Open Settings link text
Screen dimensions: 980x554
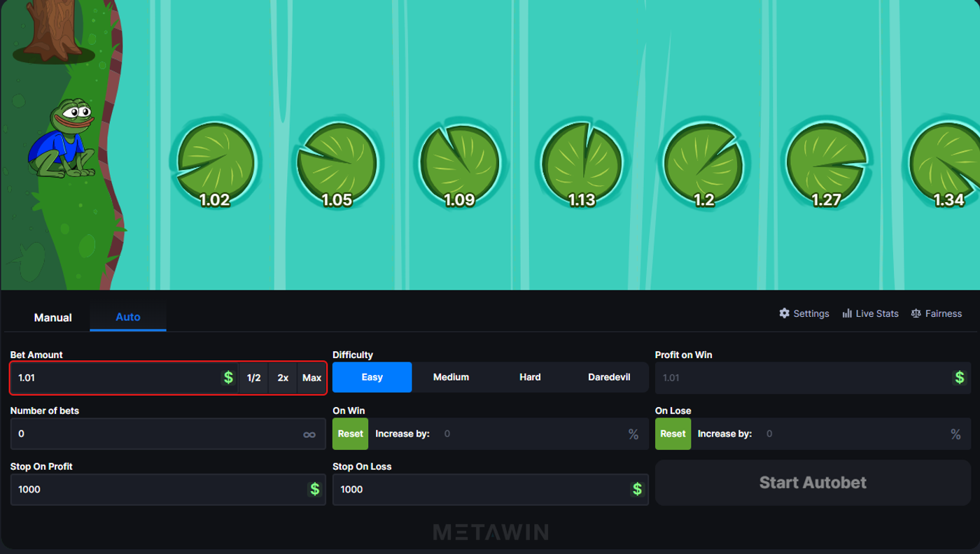811,313
